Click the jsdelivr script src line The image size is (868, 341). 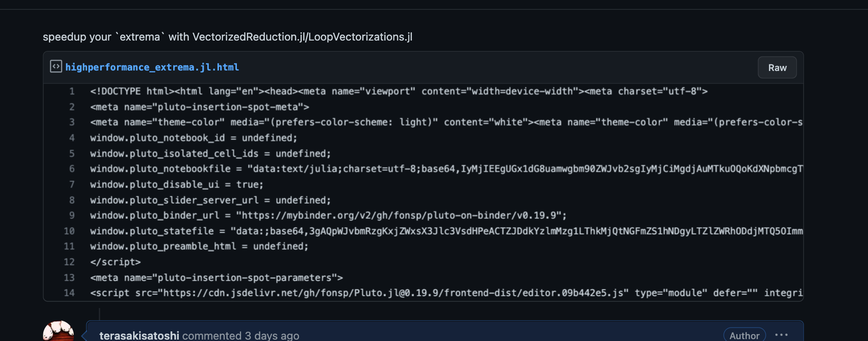click(x=359, y=293)
